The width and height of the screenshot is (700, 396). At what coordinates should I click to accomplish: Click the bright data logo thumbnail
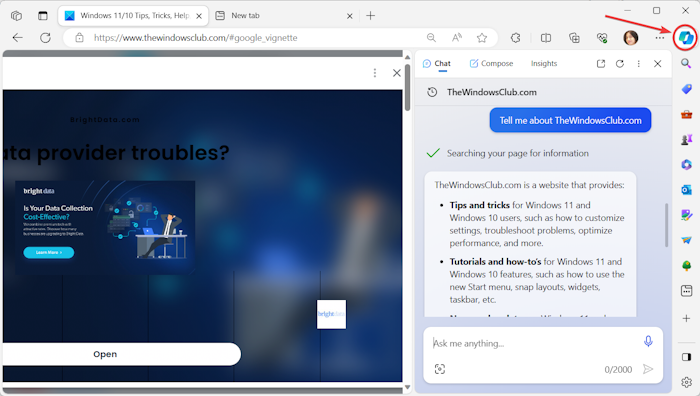(331, 314)
